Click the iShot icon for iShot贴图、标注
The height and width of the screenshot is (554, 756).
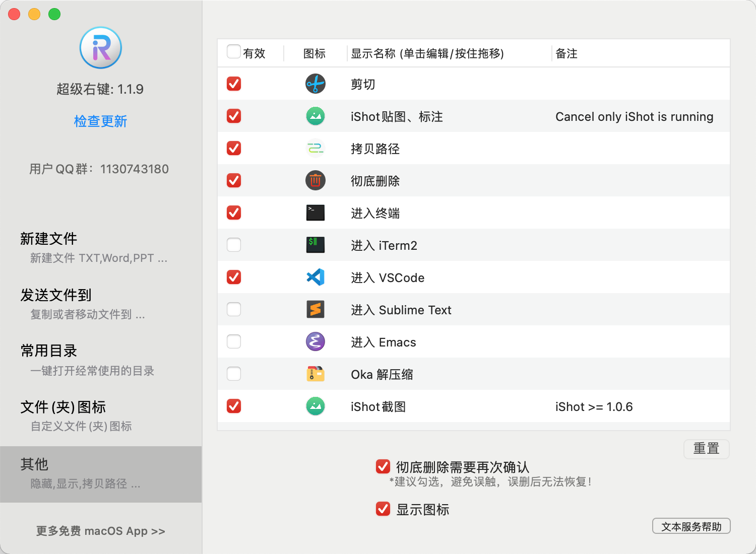point(316,116)
